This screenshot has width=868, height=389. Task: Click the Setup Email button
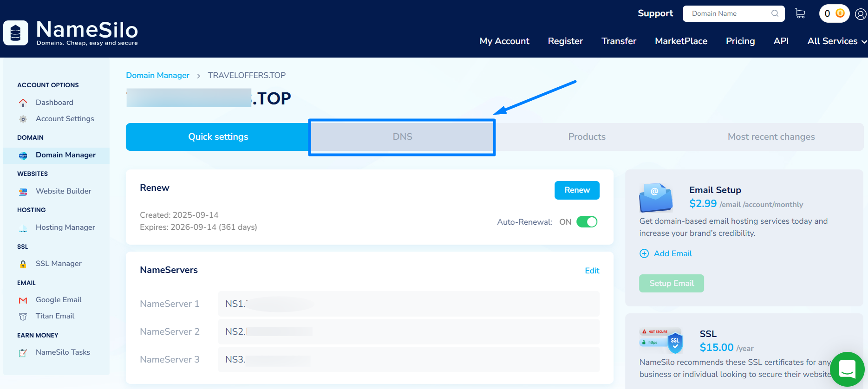[671, 283]
